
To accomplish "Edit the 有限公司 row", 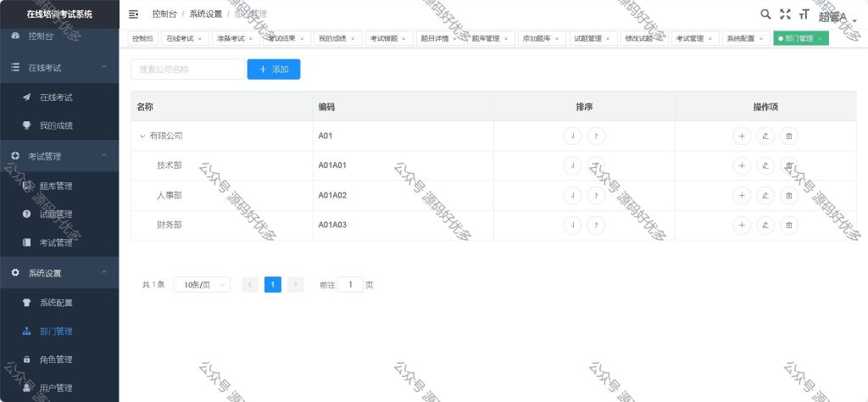I will click(765, 136).
